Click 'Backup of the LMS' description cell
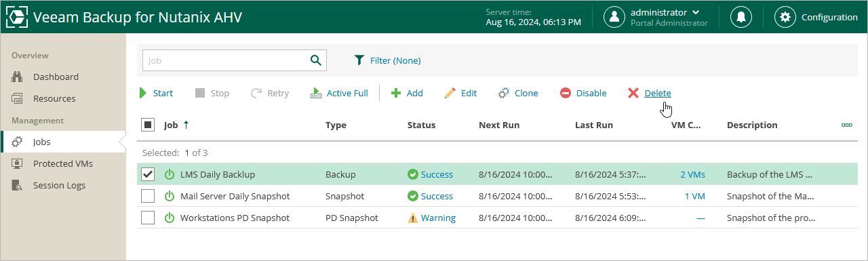868x261 pixels. 769,174
